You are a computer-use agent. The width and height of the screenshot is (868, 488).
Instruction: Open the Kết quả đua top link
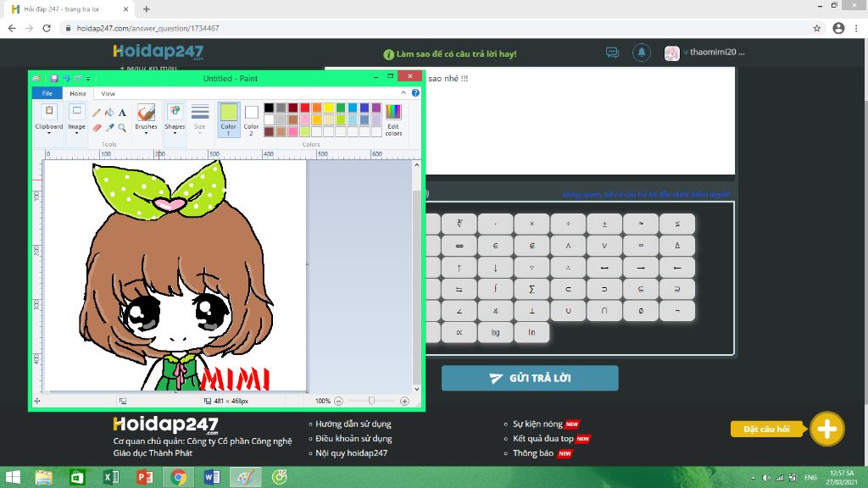click(543, 438)
